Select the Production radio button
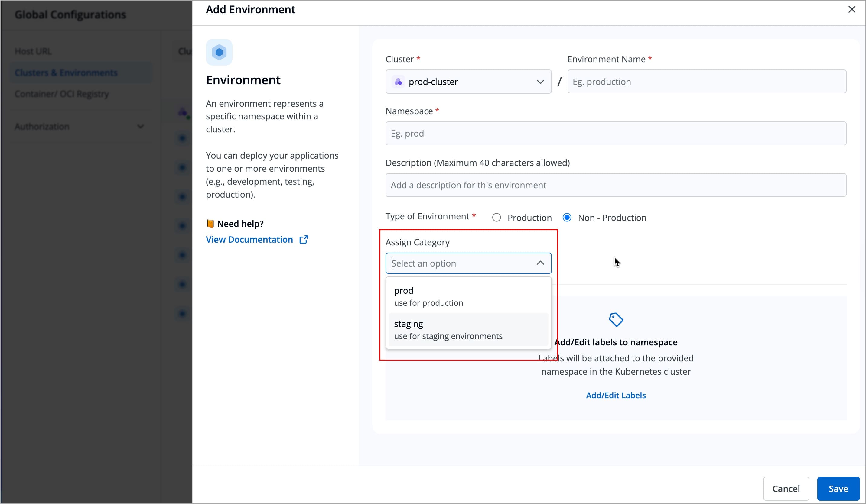This screenshot has width=866, height=504. tap(496, 218)
